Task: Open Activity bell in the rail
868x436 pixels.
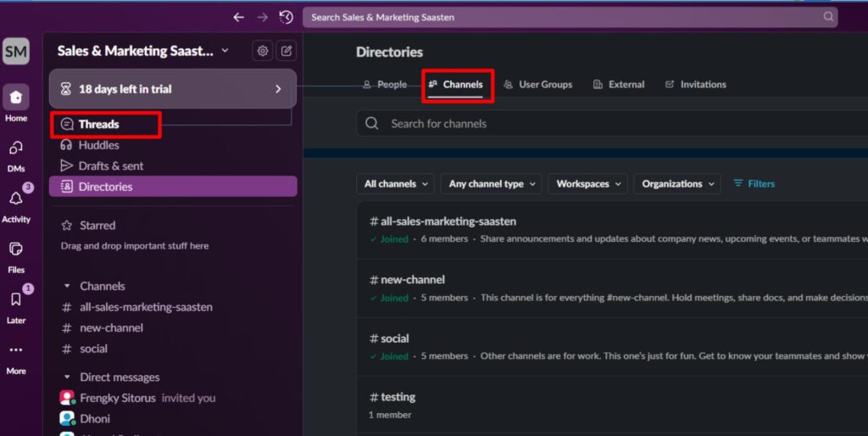Action: click(16, 205)
